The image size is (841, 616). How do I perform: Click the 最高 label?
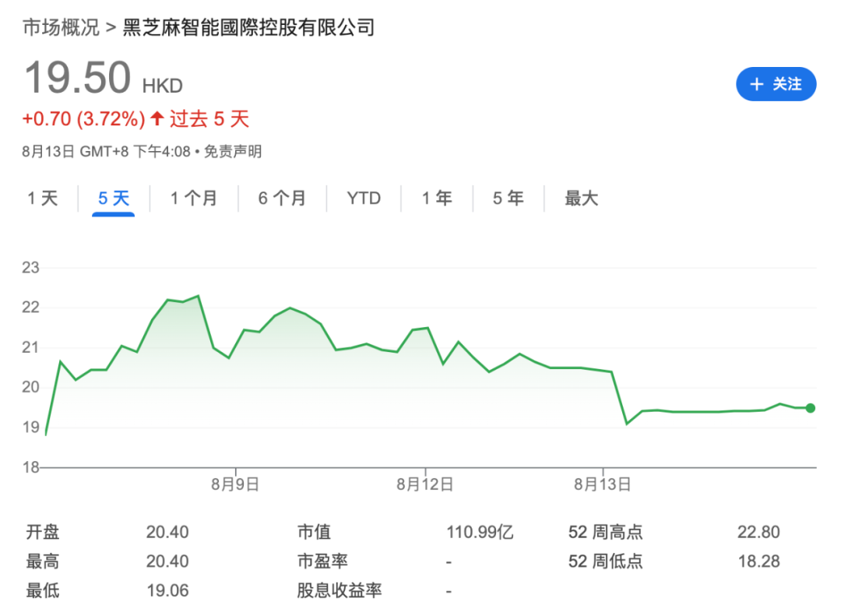42,561
